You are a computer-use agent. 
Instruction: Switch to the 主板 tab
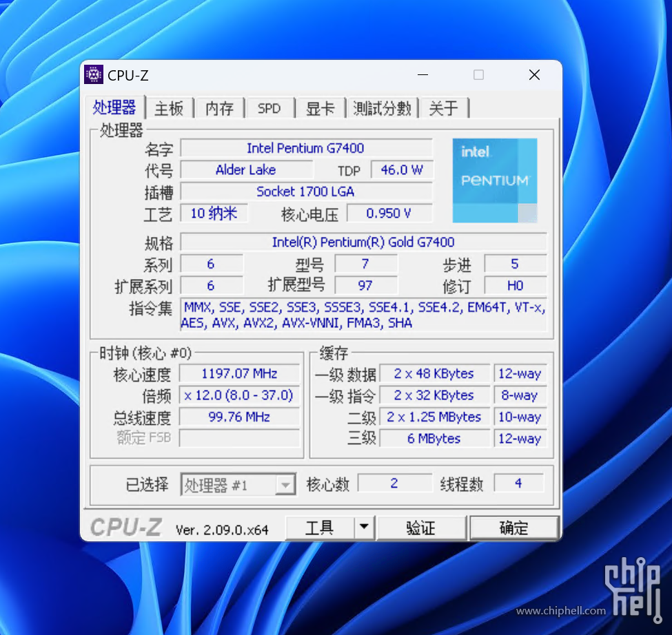(170, 108)
